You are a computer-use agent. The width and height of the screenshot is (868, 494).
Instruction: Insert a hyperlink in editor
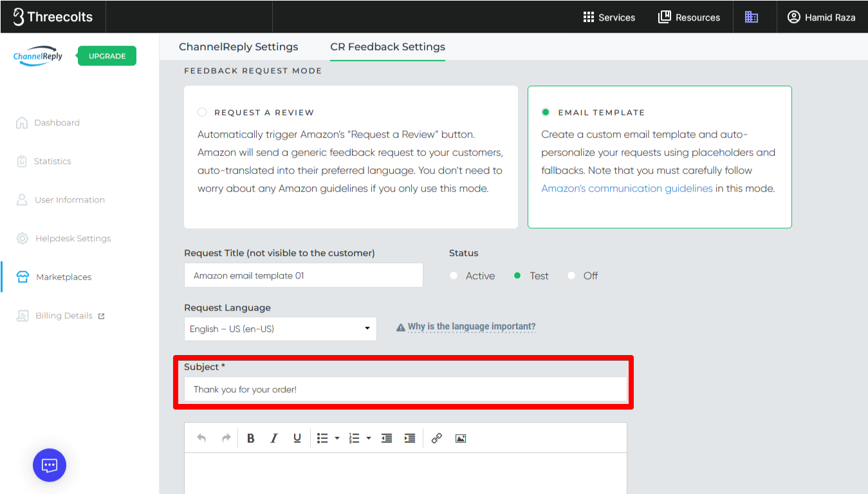click(437, 438)
